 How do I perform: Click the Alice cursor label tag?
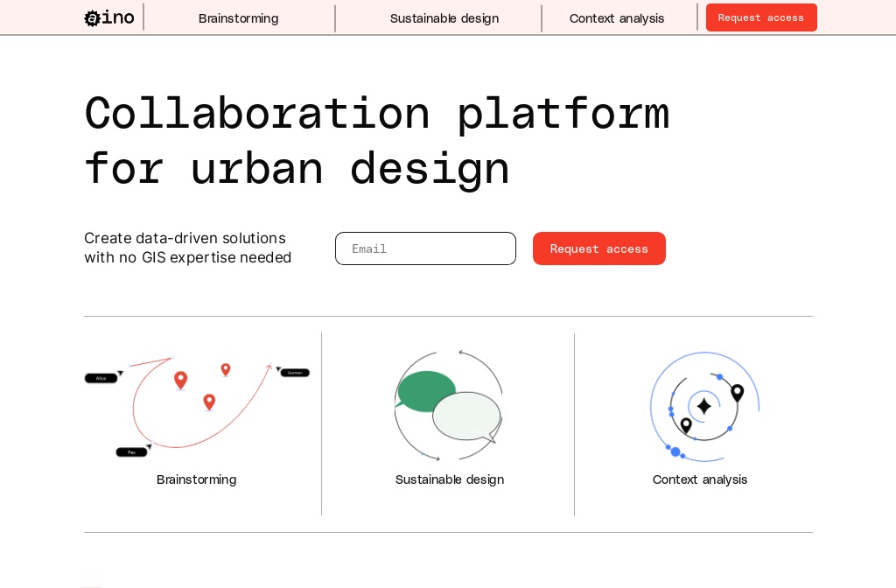(x=101, y=378)
